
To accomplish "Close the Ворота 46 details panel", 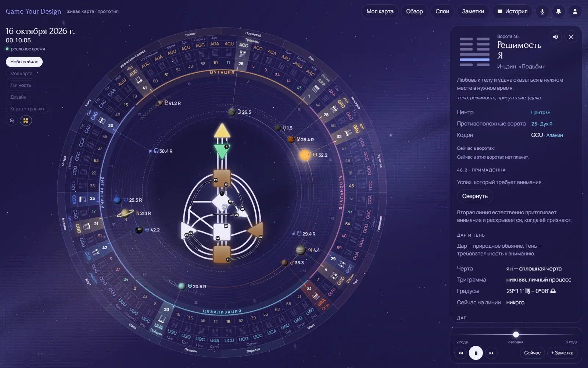I will tap(571, 37).
